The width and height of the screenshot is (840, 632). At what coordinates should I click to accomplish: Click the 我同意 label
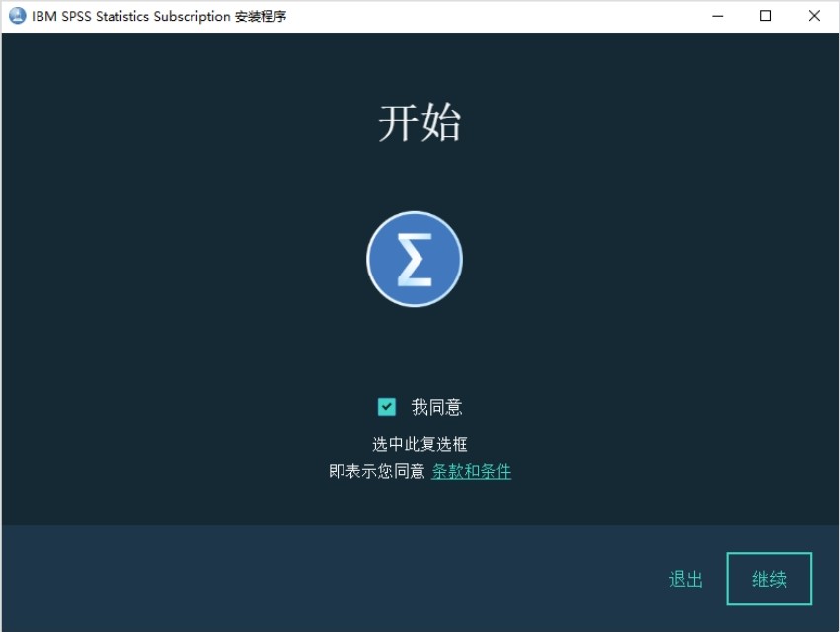click(x=436, y=407)
